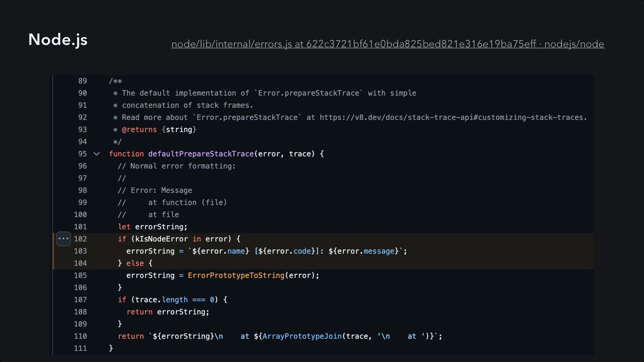The height and width of the screenshot is (362, 644).
Task: Click the @returns JSDoc tag
Action: 139,130
